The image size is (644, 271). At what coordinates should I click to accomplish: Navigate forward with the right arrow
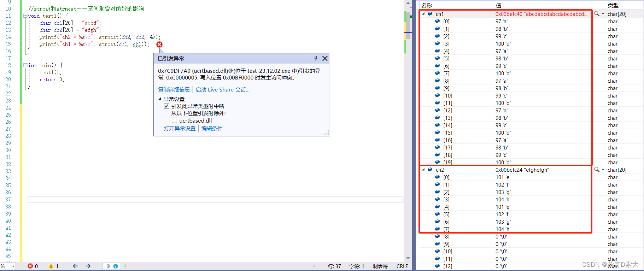(88, 266)
